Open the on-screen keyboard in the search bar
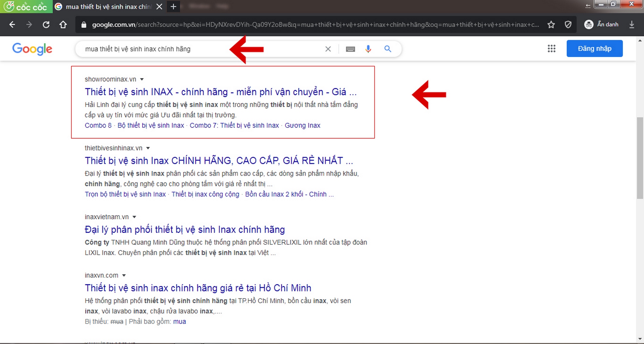The image size is (644, 344). pos(350,49)
